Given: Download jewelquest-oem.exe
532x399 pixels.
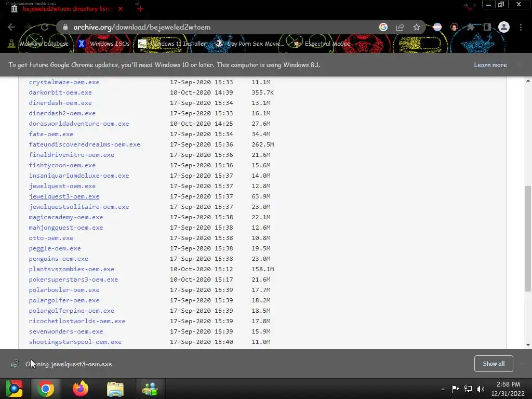Looking at the screenshot, I should click(x=62, y=186).
